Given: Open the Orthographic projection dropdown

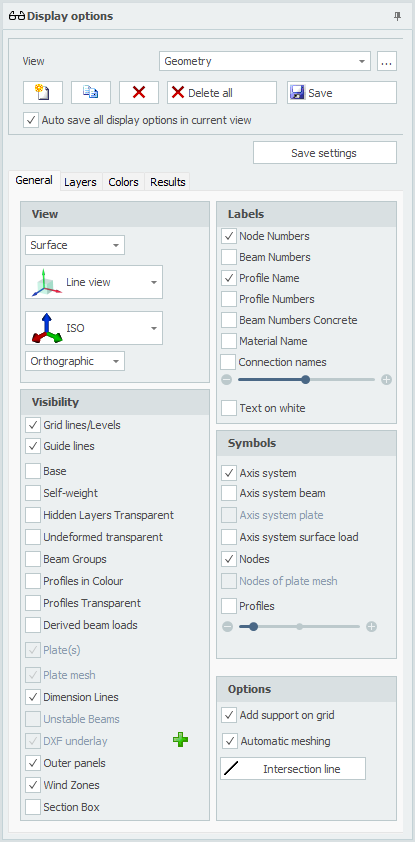Looking at the screenshot, I should point(75,361).
